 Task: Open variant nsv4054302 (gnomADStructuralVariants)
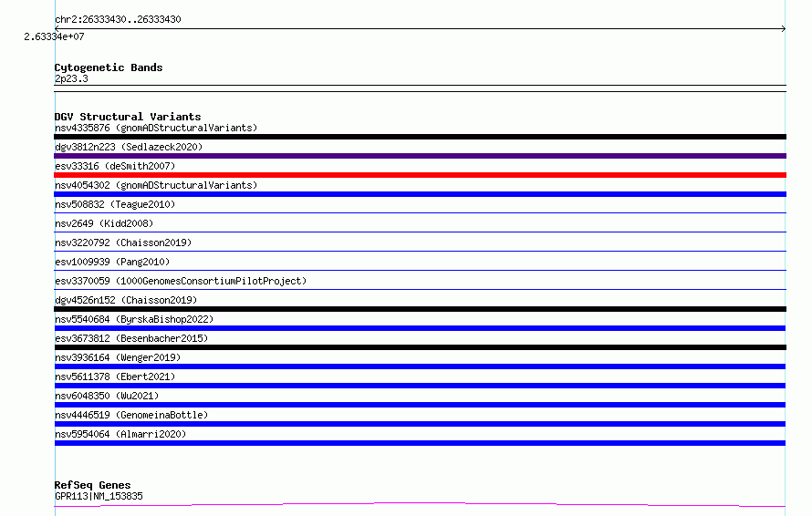click(156, 185)
